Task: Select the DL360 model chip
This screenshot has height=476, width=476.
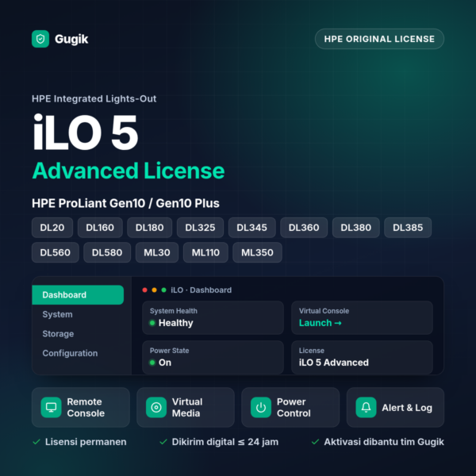Action: click(x=304, y=228)
